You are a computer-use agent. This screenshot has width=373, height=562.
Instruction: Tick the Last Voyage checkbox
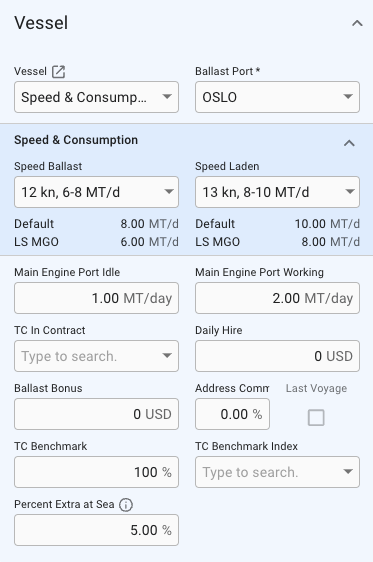point(316,418)
